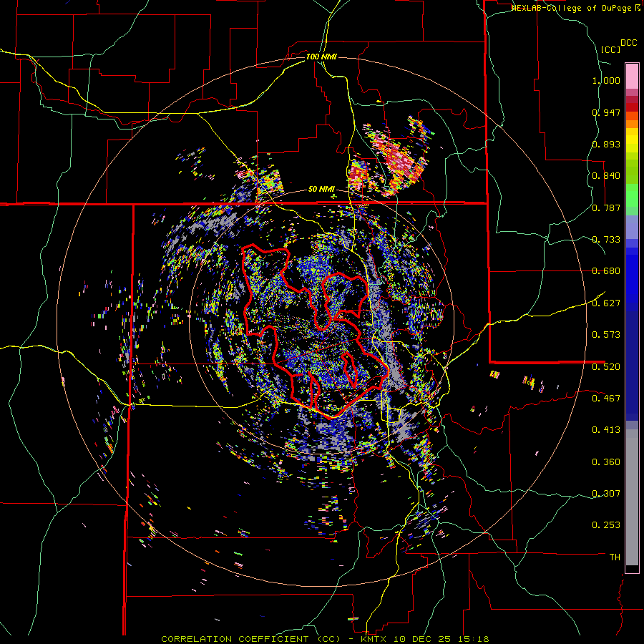This screenshot has height=644, width=644.
Task: Select the 0.520 legend value
Action: click(606, 367)
